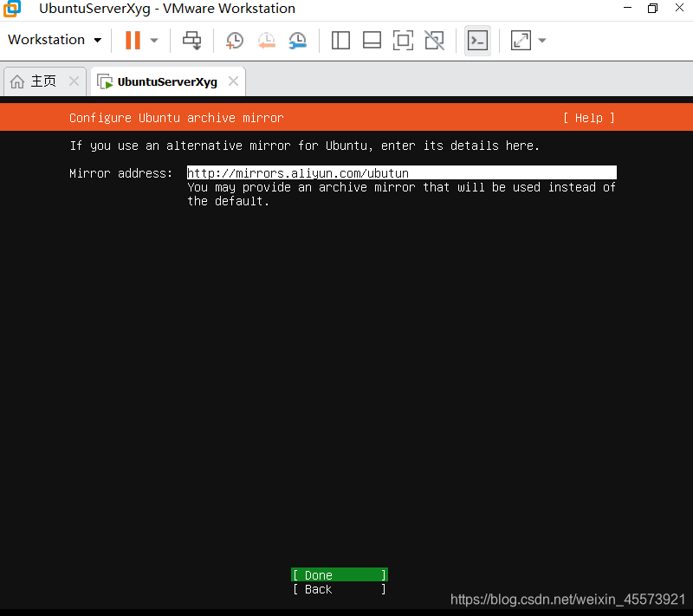
Task: Click the 'Configure Ubuntu archive mirror' heading
Action: (x=177, y=118)
